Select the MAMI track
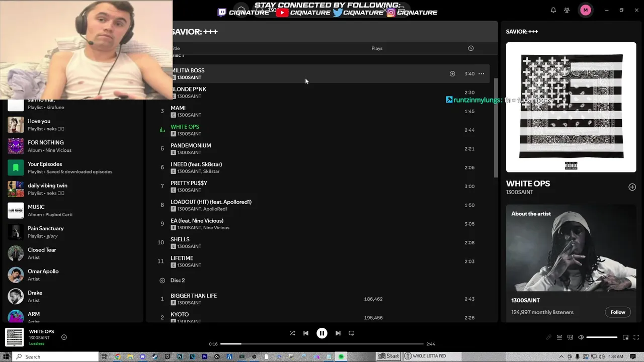 pyautogui.click(x=322, y=111)
